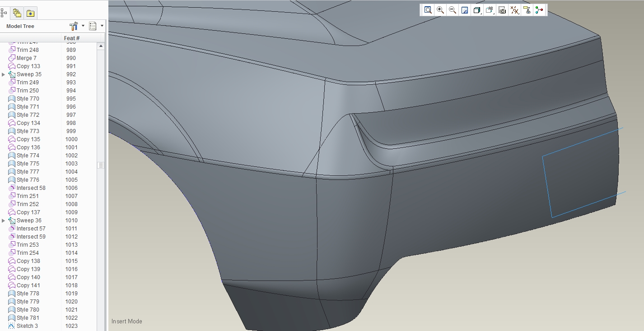Select the Style 781 feature

(x=24, y=318)
